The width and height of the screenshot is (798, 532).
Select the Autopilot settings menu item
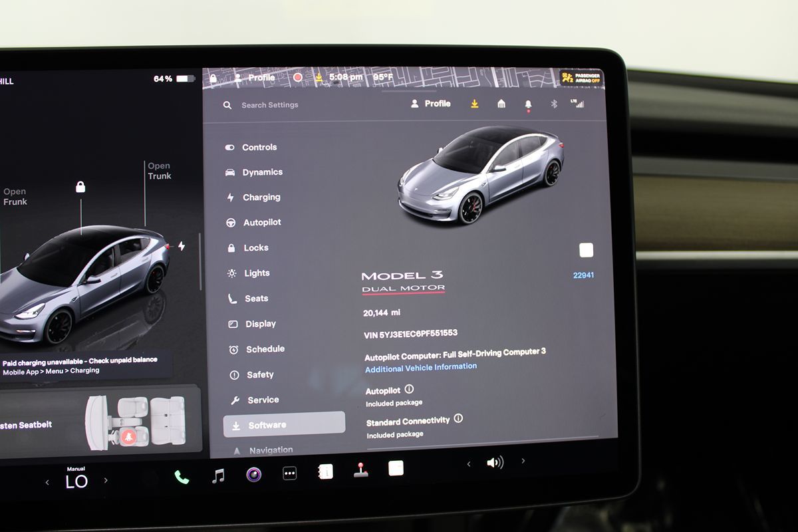(261, 223)
